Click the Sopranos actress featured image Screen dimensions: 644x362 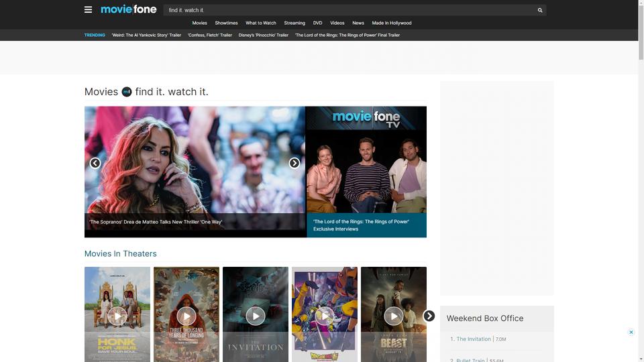pos(195,160)
